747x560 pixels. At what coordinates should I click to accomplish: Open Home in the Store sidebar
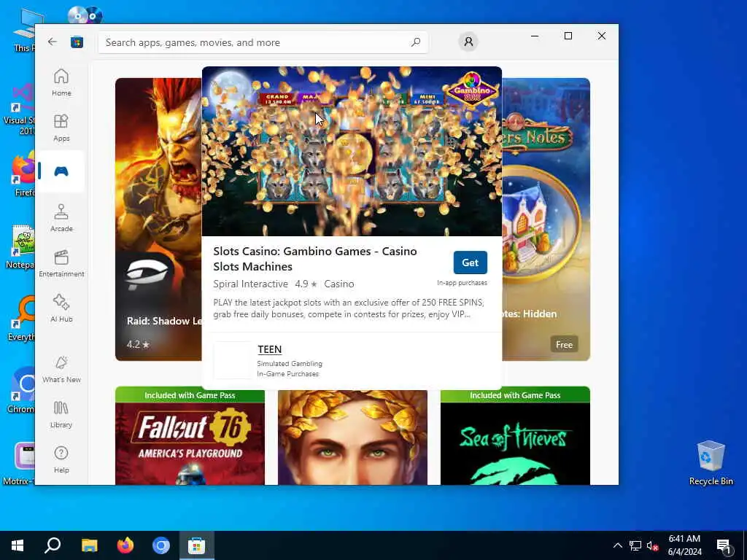(x=61, y=82)
